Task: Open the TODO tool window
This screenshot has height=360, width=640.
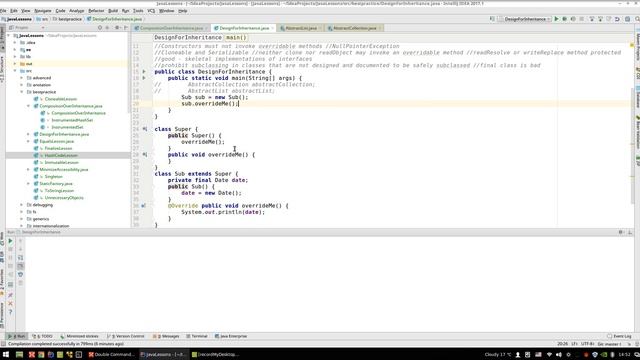Action: coord(42,336)
